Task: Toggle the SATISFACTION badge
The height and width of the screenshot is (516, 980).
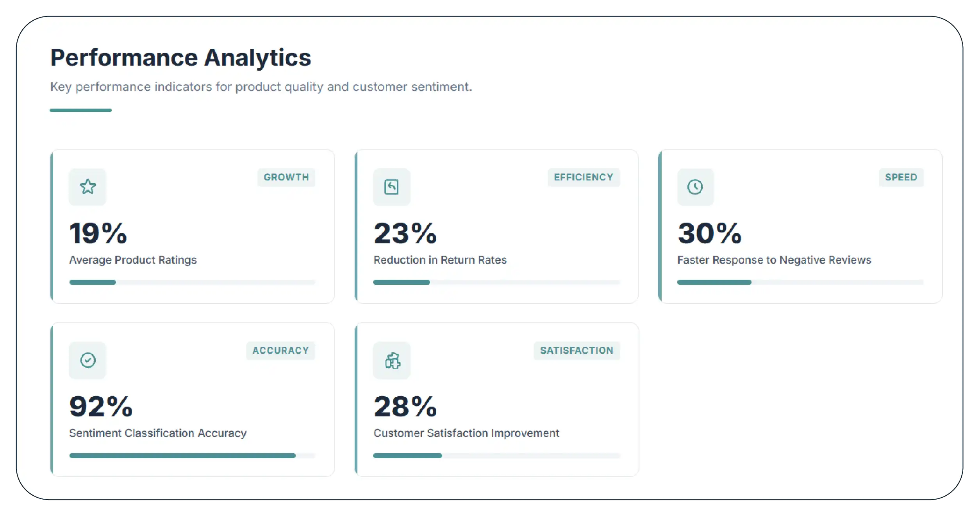Action: 577,350
